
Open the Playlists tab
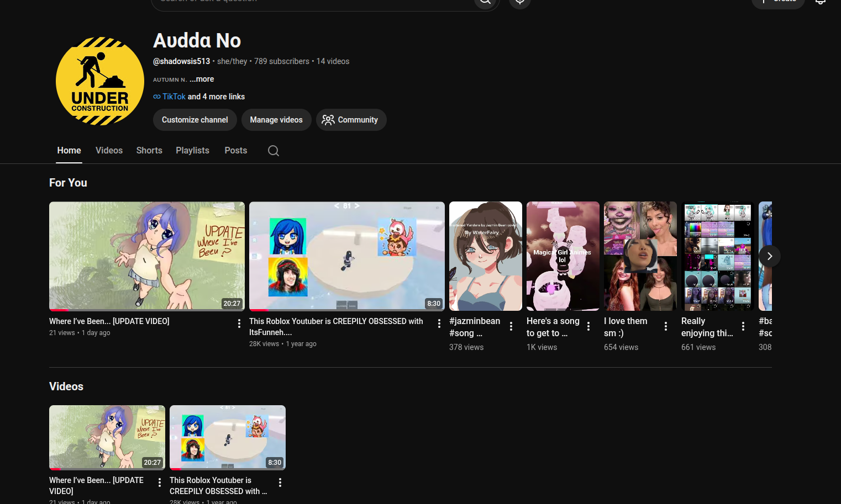pyautogui.click(x=192, y=150)
